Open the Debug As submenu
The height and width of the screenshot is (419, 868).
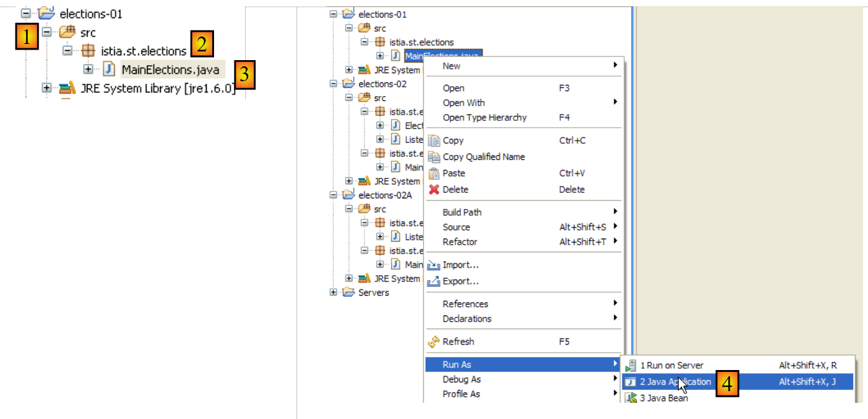(x=462, y=379)
